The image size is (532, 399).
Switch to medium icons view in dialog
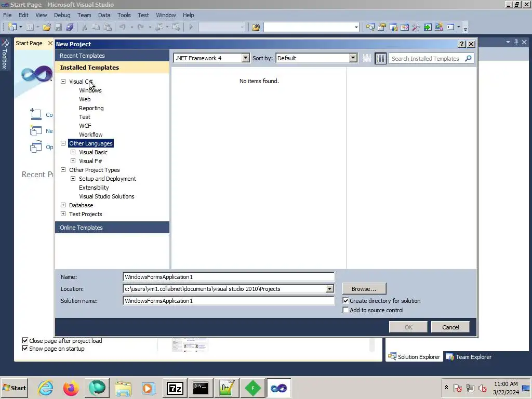coord(380,58)
